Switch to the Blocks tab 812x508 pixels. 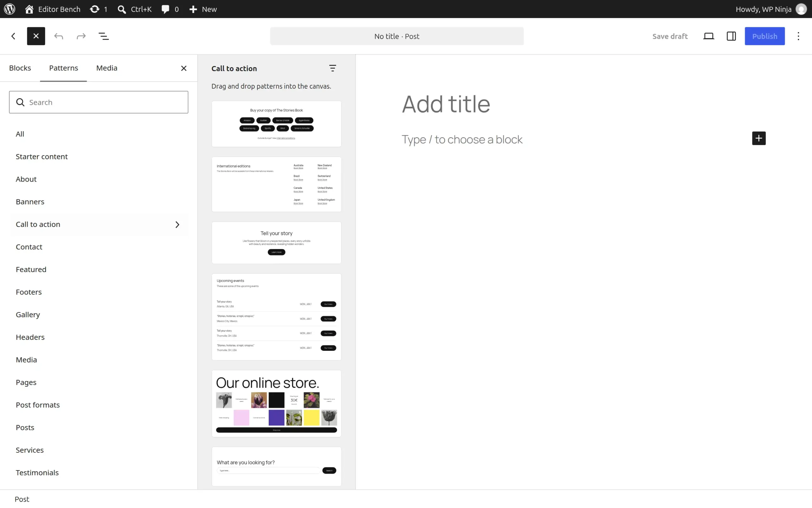click(x=20, y=68)
